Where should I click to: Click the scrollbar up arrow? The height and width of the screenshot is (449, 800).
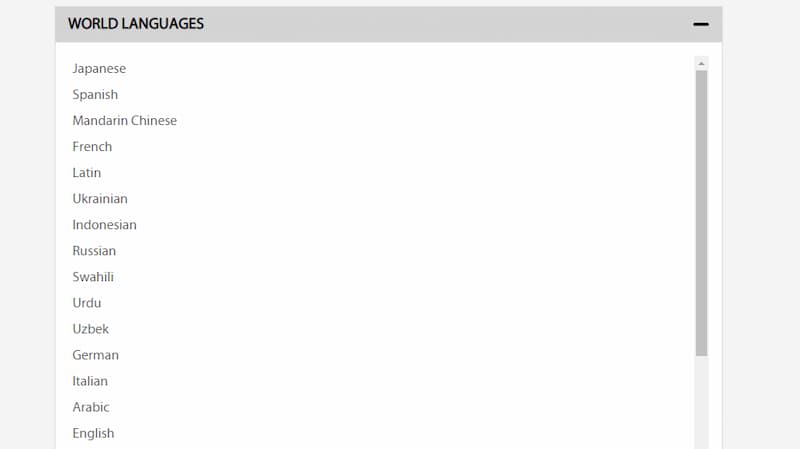[701, 63]
